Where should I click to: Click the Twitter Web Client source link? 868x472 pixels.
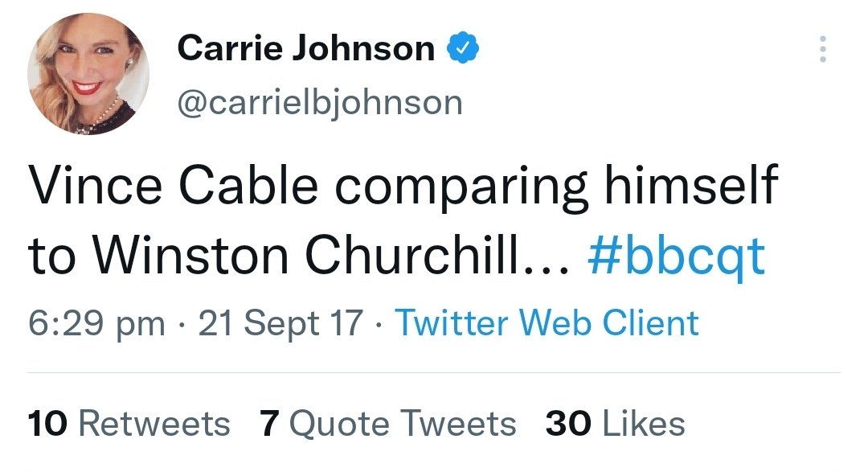[x=547, y=322]
